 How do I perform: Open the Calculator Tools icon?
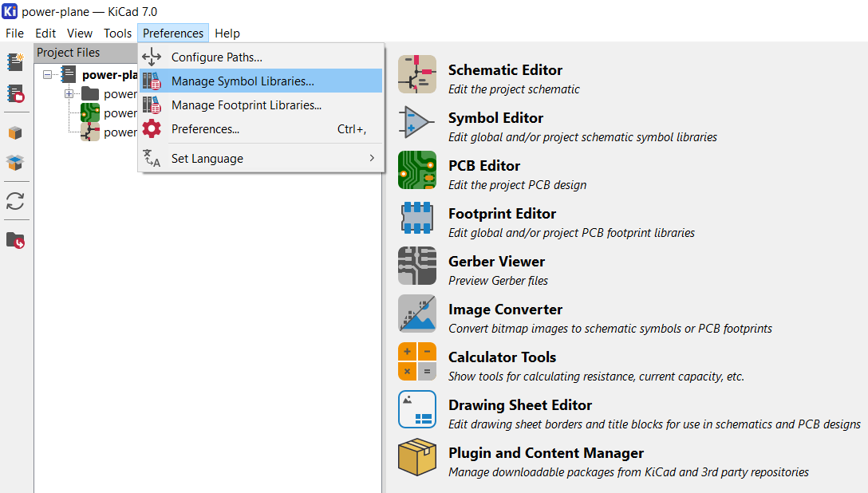(x=417, y=361)
